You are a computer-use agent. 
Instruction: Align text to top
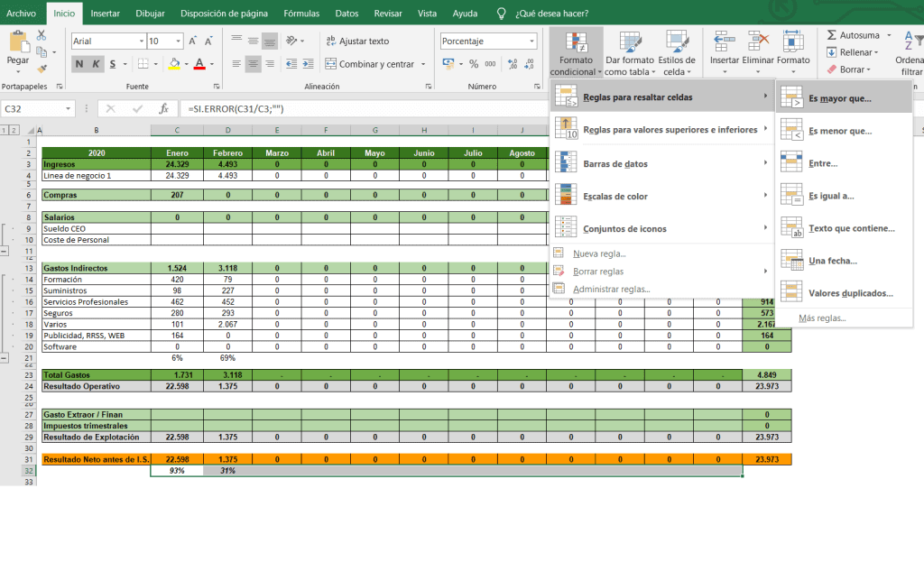[x=236, y=40]
